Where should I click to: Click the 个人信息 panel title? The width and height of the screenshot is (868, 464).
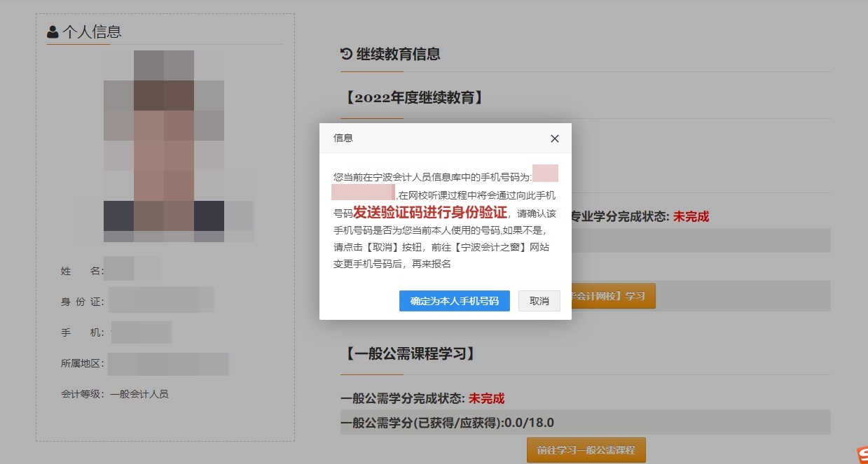pos(92,31)
